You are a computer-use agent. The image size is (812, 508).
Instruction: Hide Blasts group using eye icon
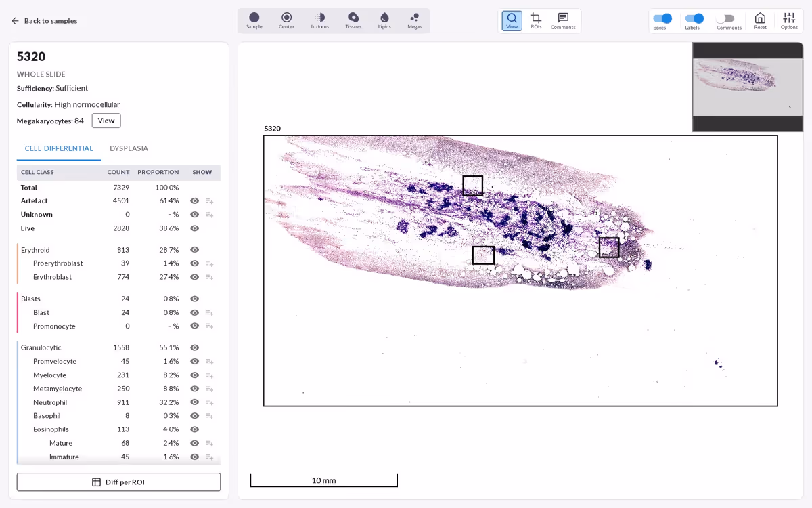(x=195, y=299)
